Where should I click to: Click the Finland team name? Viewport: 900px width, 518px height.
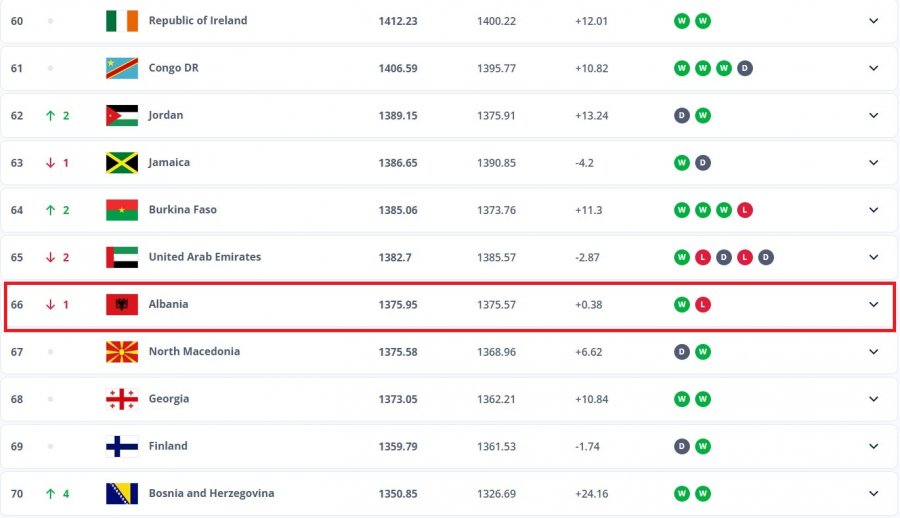point(168,446)
